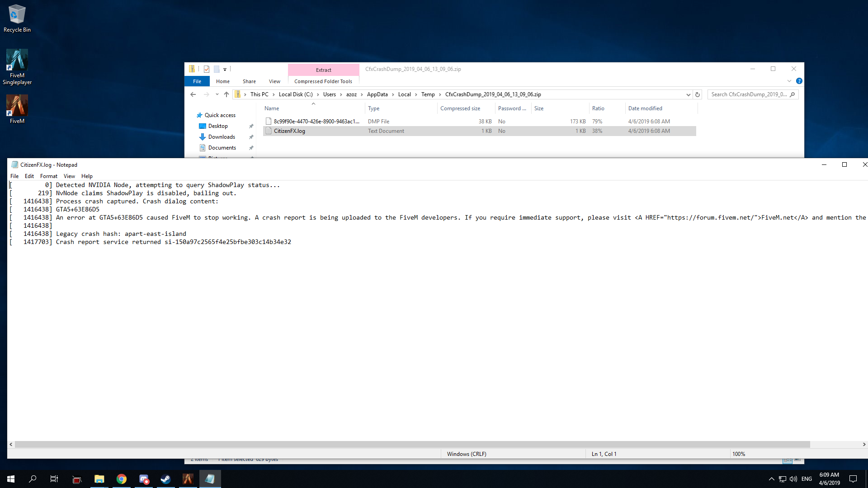Navigate to Temp in the breadcrumb

coord(428,94)
